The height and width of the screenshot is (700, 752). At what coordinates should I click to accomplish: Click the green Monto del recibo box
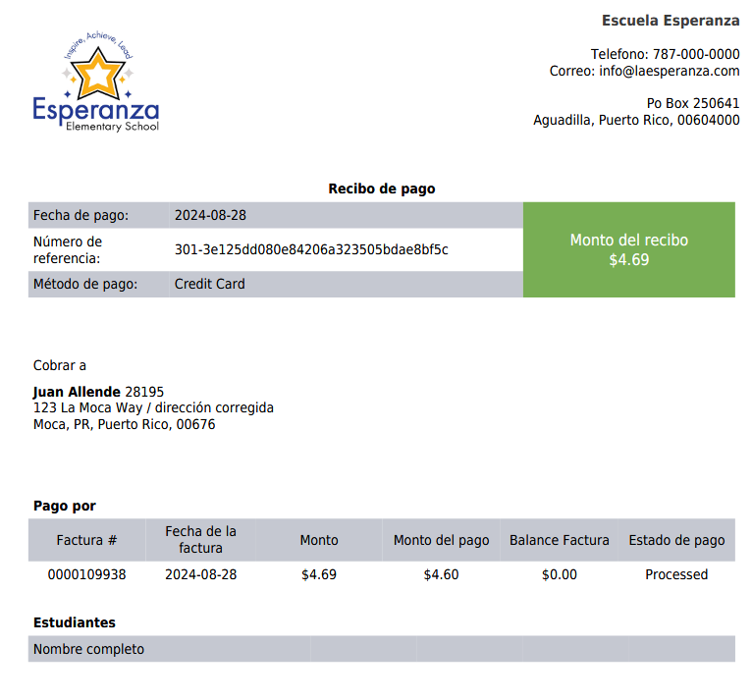[628, 249]
